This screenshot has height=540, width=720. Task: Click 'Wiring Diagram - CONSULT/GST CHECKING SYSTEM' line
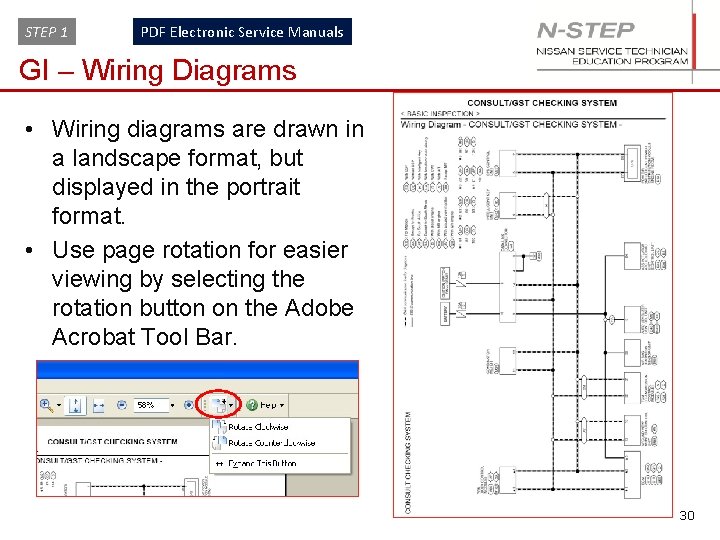[511, 124]
